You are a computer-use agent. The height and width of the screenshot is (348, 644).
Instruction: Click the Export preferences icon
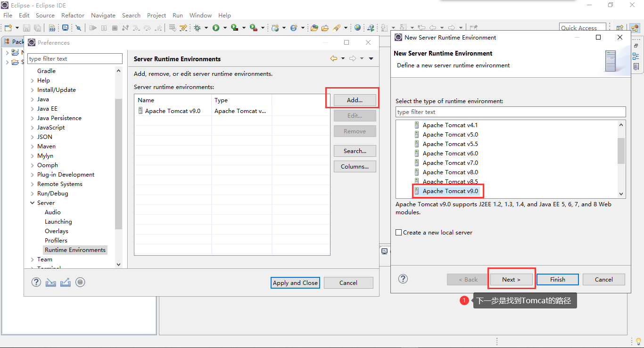66,282
